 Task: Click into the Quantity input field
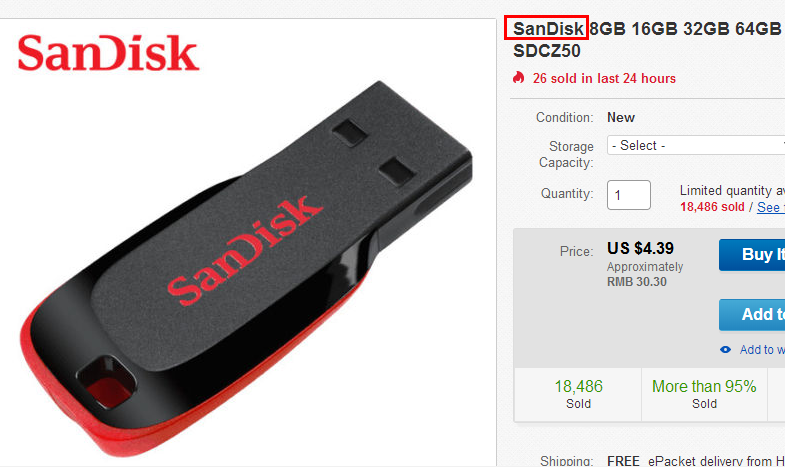(629, 195)
